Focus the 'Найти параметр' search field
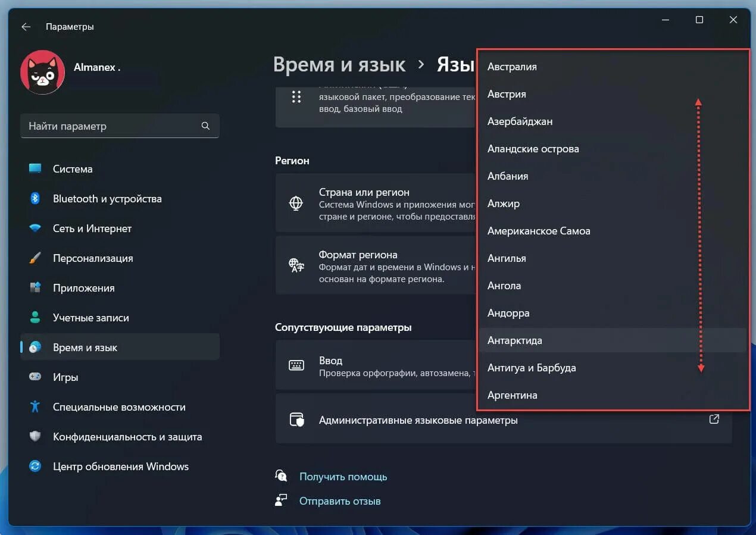756x535 pixels. (x=120, y=126)
